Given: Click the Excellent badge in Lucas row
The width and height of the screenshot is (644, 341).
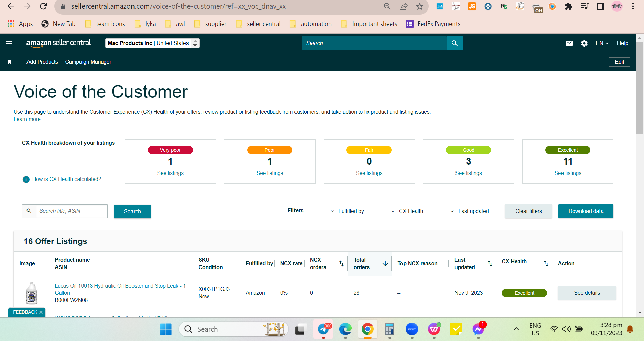Looking at the screenshot, I should point(524,293).
